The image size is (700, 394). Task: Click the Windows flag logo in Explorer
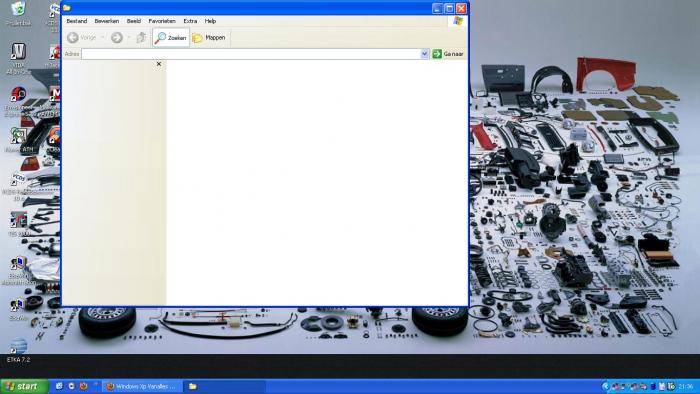458,21
